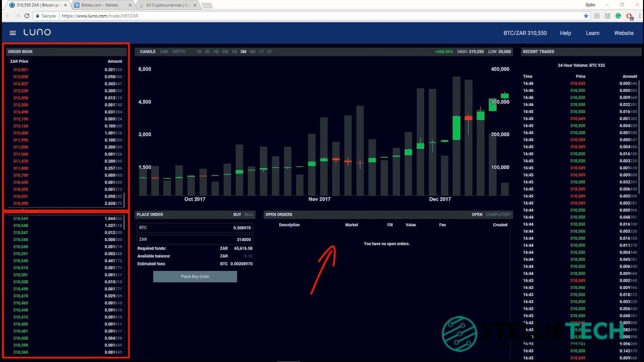Click the ZAR price input field

(x=195, y=239)
